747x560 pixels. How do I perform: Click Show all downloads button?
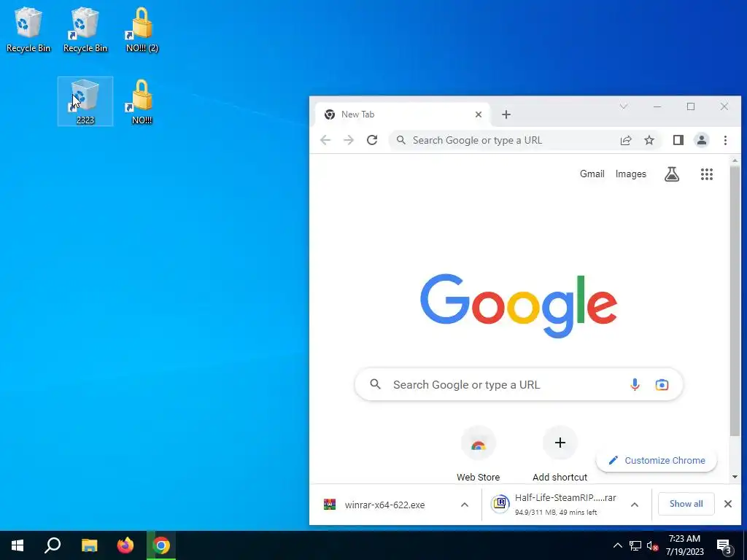pos(686,504)
